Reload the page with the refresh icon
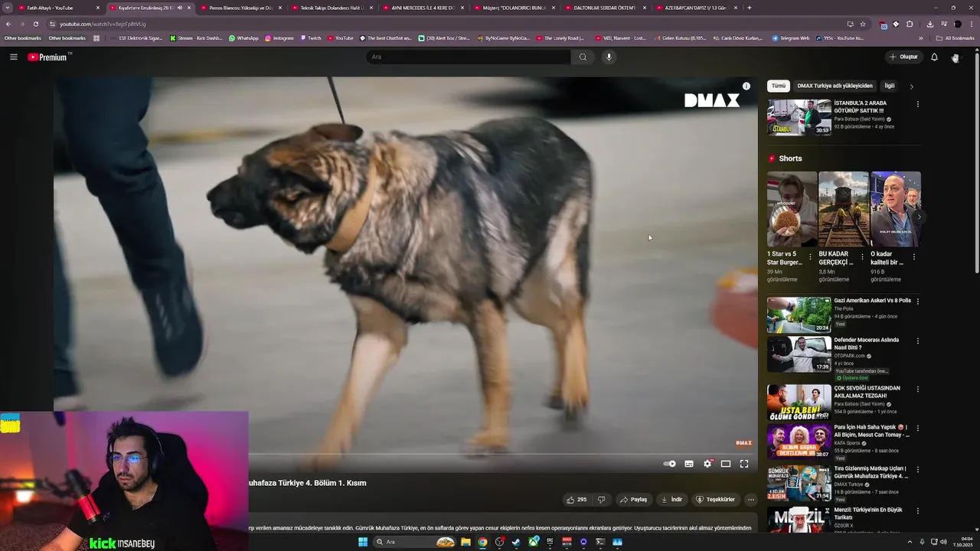This screenshot has width=980, height=551. (x=35, y=24)
